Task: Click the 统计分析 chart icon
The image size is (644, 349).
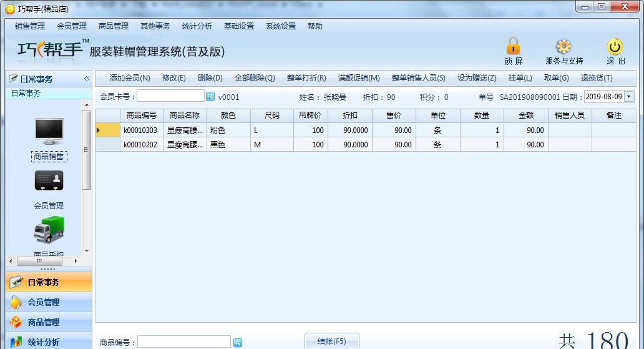Action: tap(16, 342)
